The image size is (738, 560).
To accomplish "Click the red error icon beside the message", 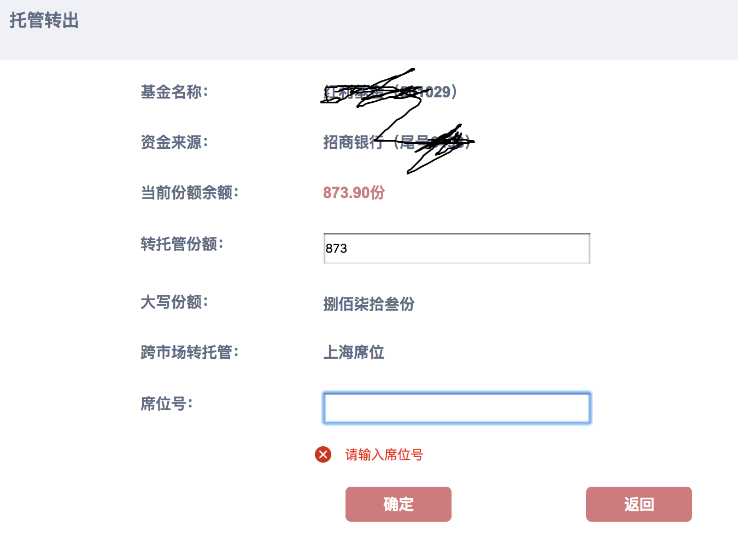I will click(323, 454).
